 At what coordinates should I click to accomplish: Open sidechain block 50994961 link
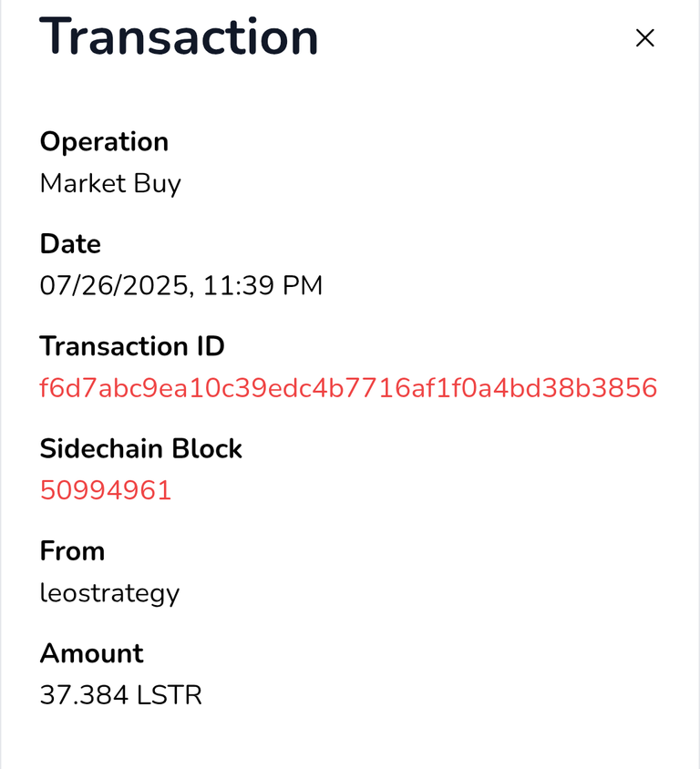tap(106, 490)
